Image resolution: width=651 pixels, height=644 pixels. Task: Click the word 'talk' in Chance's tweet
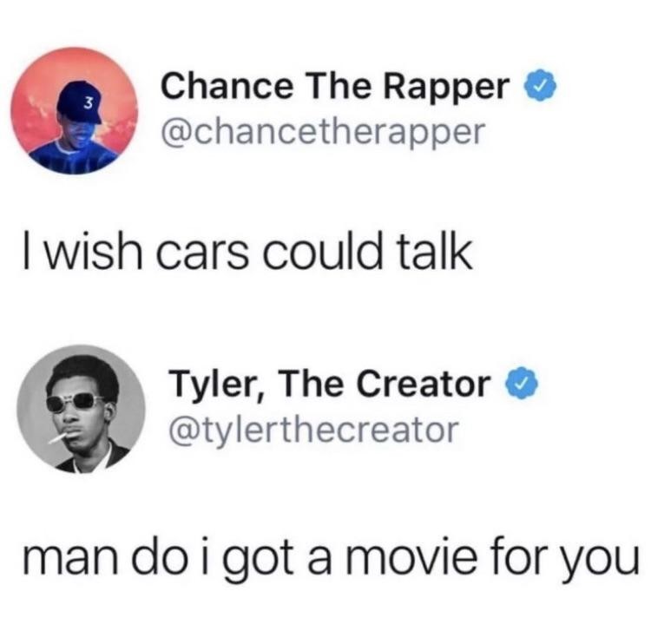[x=434, y=251]
